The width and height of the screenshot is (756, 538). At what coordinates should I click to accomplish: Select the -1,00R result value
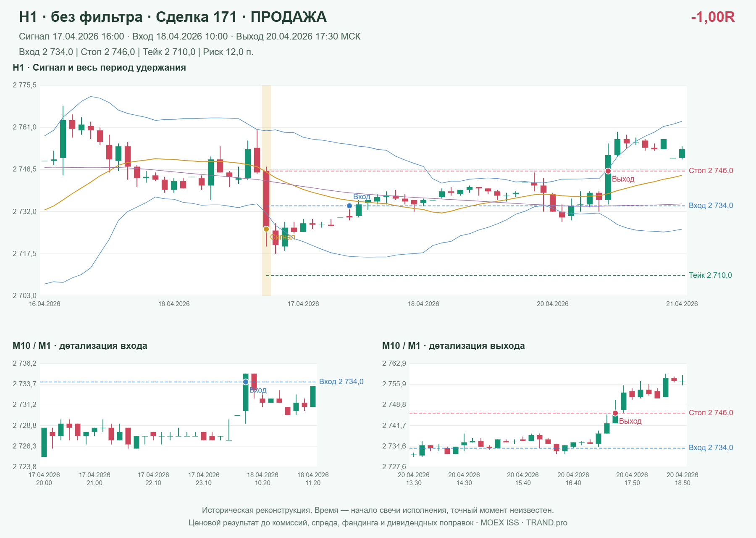[x=713, y=17]
